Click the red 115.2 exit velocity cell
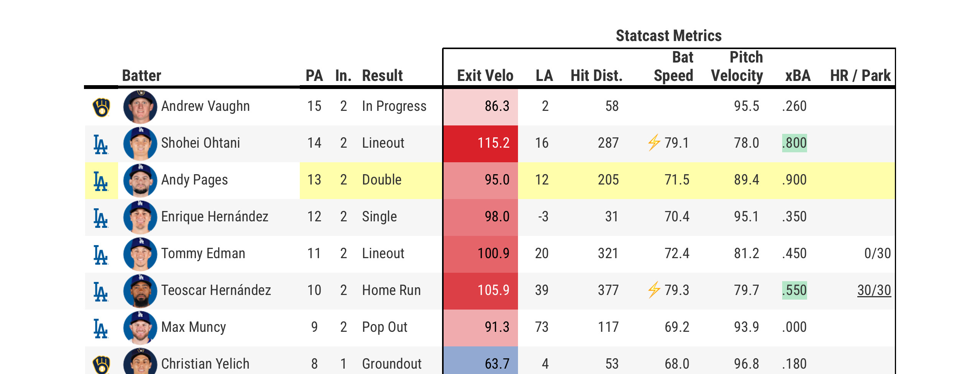The height and width of the screenshot is (374, 980). pos(480,143)
